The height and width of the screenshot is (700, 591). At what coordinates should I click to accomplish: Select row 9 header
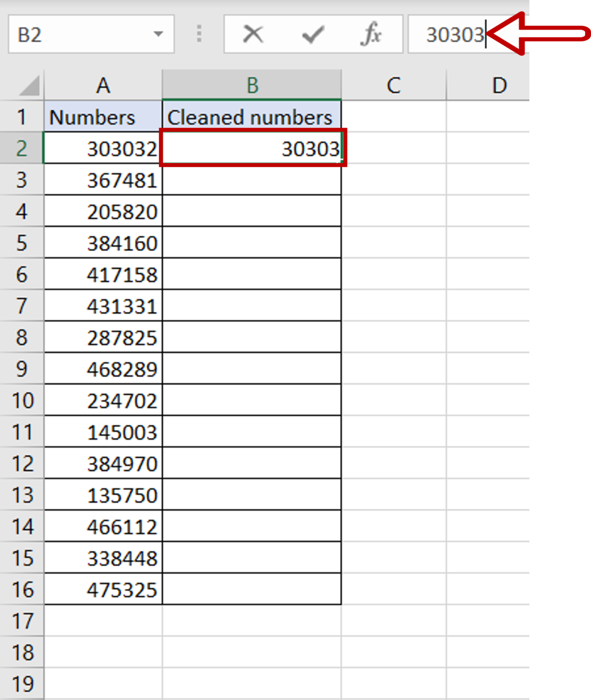[x=22, y=369]
